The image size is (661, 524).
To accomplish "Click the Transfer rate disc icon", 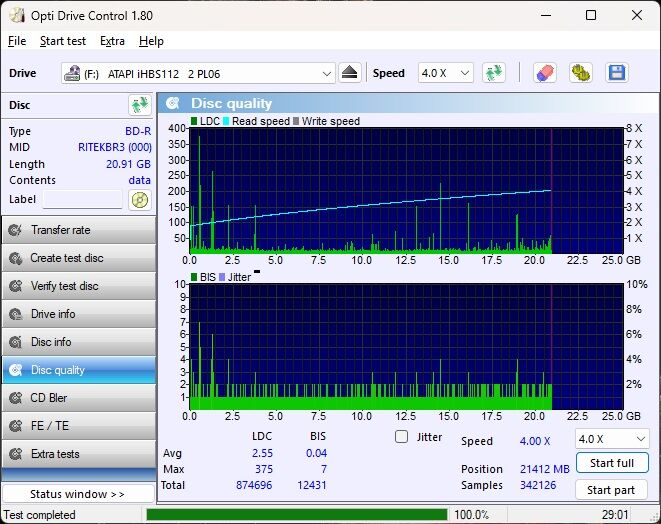I will coord(16,230).
